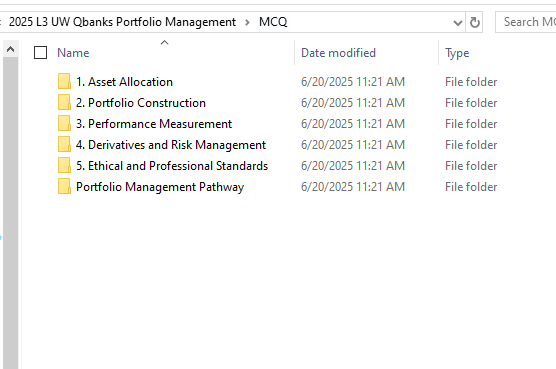
Task: Open the address bar history dropdown
Action: [x=458, y=23]
